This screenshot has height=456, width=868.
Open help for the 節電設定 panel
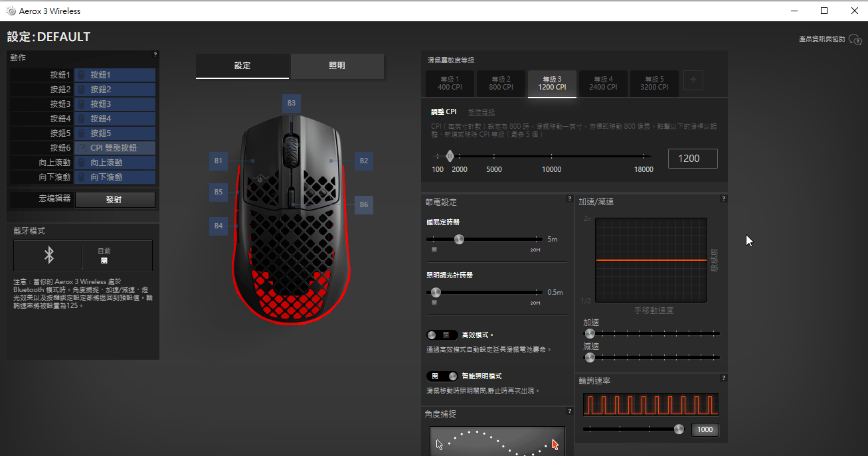click(x=569, y=198)
